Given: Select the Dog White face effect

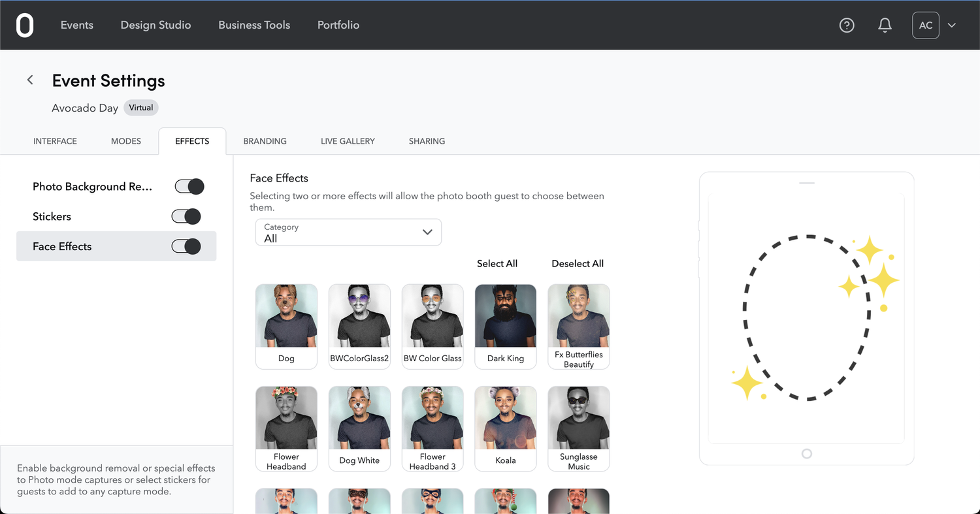Looking at the screenshot, I should [x=359, y=428].
